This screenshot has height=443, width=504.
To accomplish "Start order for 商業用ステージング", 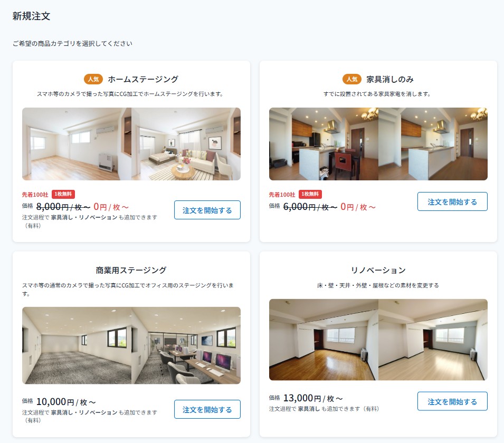I will click(207, 409).
